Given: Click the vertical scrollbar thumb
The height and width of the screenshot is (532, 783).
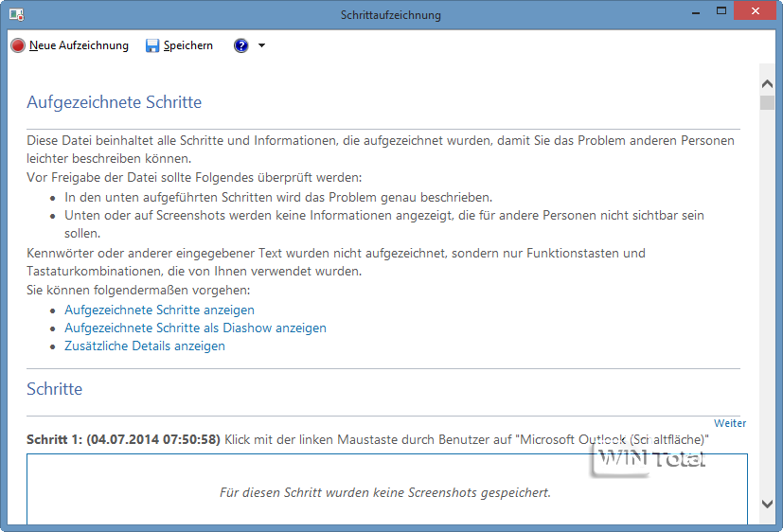Looking at the screenshot, I should tap(767, 103).
